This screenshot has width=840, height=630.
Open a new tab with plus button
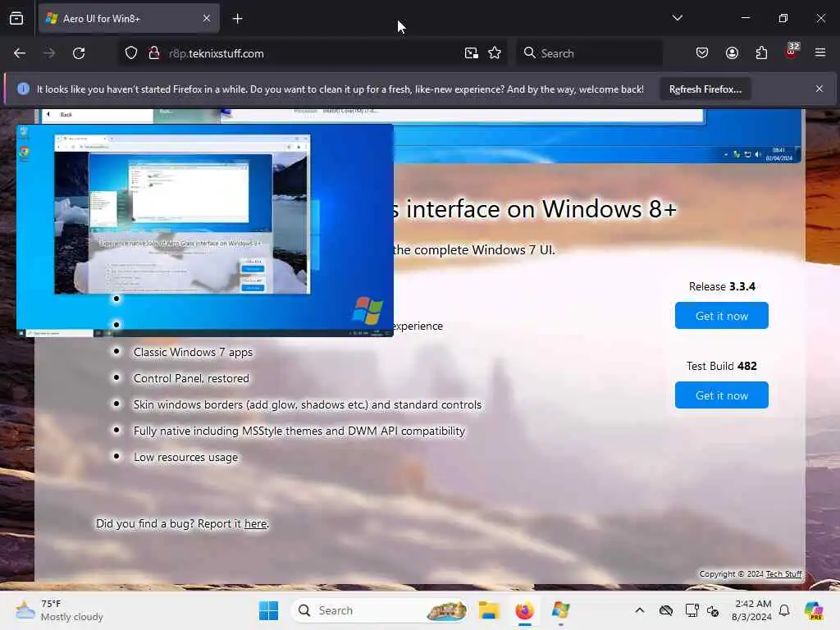pos(238,19)
